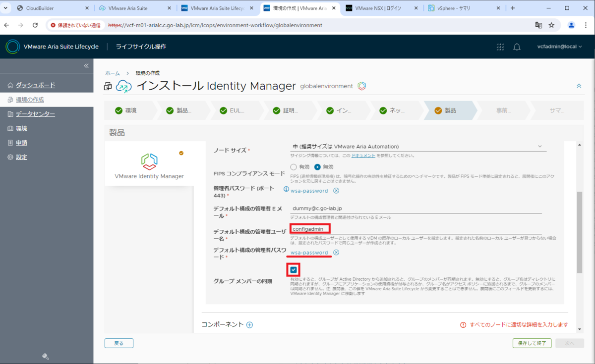Open the tab search dropdown arrow
The height and width of the screenshot is (364, 595).
[x=5, y=8]
